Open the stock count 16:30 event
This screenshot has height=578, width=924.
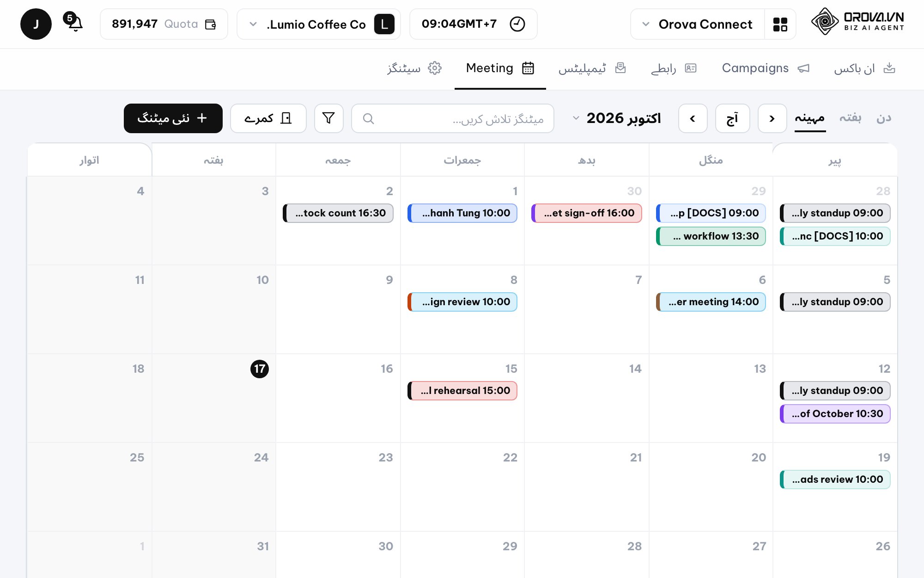(338, 213)
